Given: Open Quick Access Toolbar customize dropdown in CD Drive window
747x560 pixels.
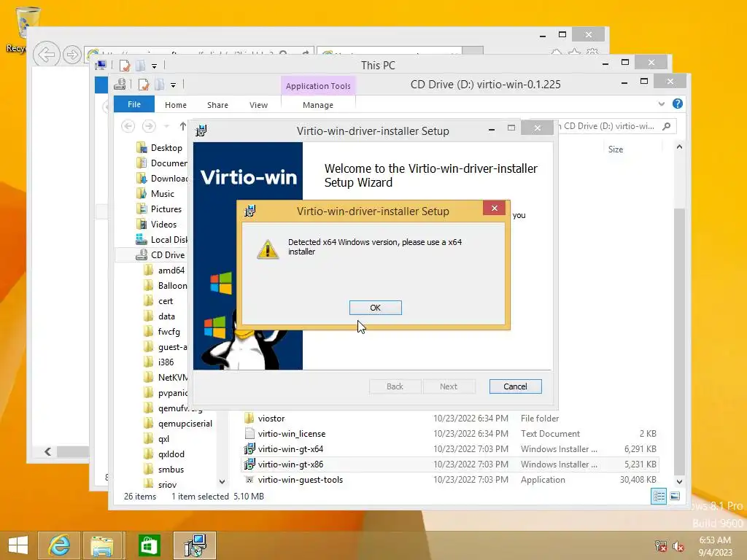Looking at the screenshot, I should click(173, 85).
